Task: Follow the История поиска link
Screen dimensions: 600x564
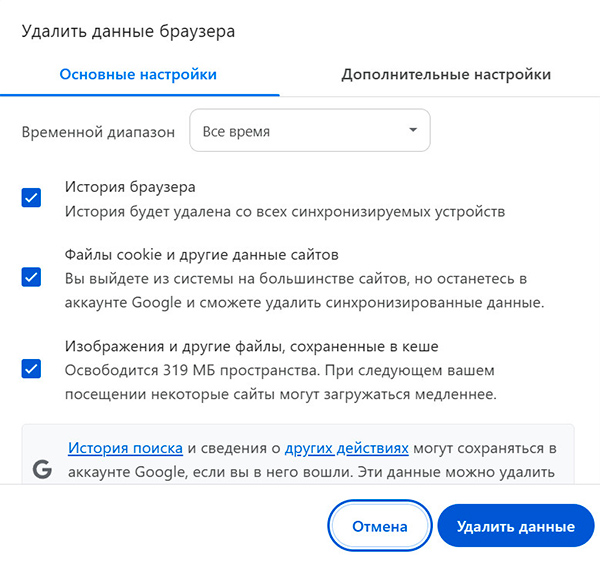Action: coord(125,449)
